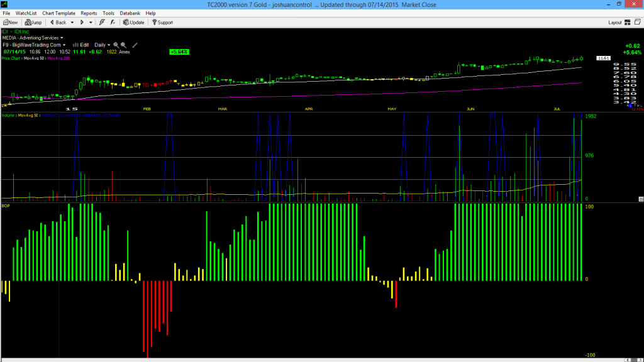The width and height of the screenshot is (644, 362).
Task: Open the File menu
Action: pyautogui.click(x=6, y=13)
